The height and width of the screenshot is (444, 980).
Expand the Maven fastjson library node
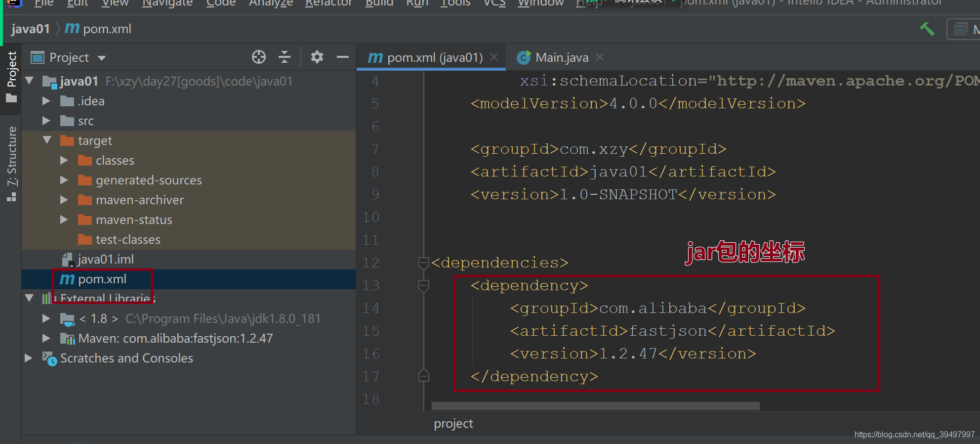(x=46, y=338)
